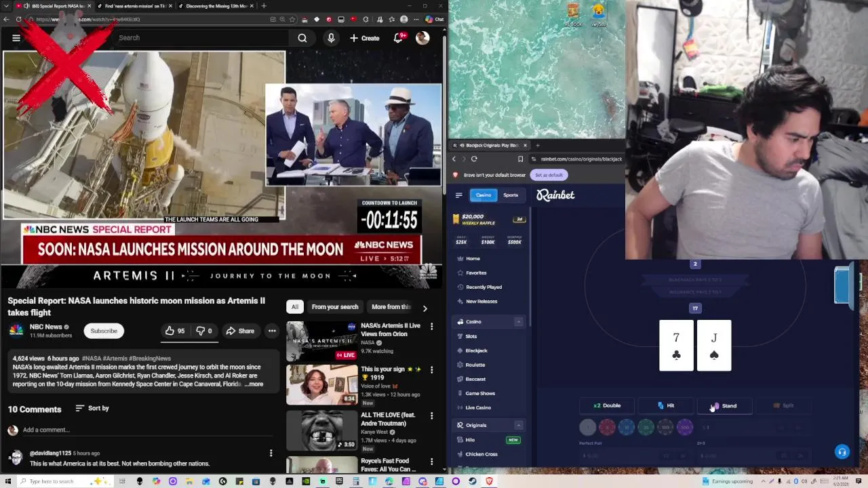Select More from this channel chip
The height and width of the screenshot is (488, 868).
coord(391,307)
